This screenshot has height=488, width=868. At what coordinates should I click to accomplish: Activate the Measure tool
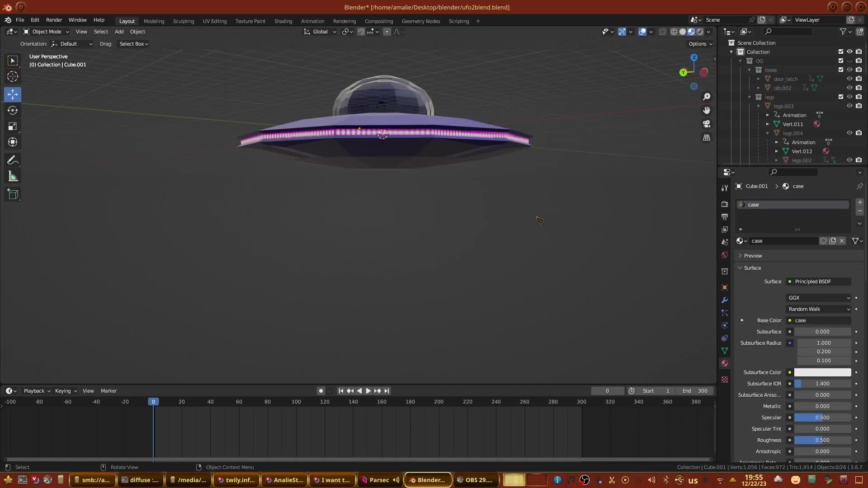(x=13, y=177)
